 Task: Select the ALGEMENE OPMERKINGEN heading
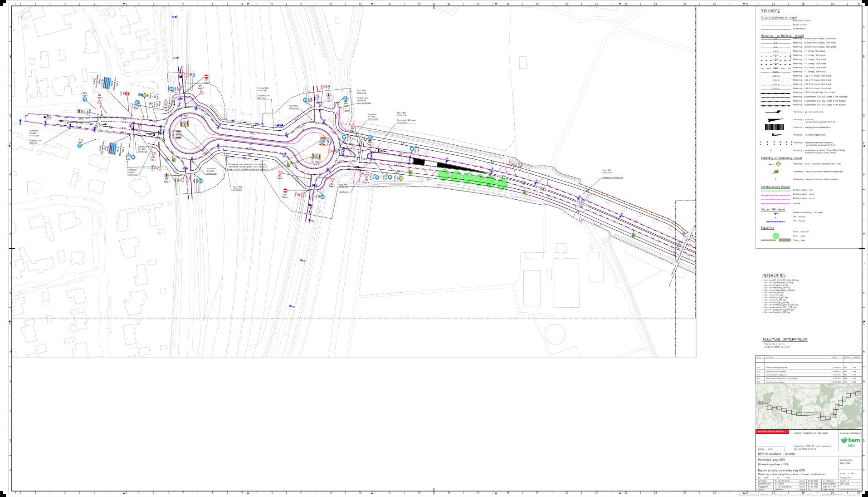[x=785, y=340]
